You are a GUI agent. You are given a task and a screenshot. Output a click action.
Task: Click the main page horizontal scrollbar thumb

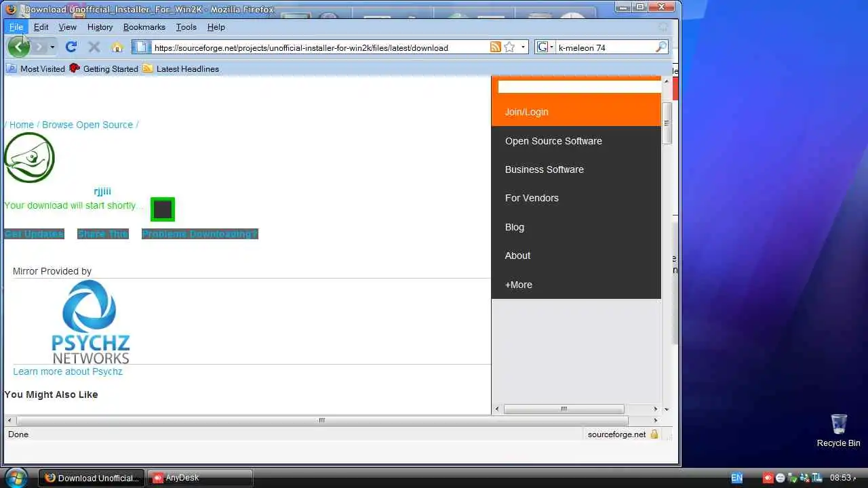322,420
